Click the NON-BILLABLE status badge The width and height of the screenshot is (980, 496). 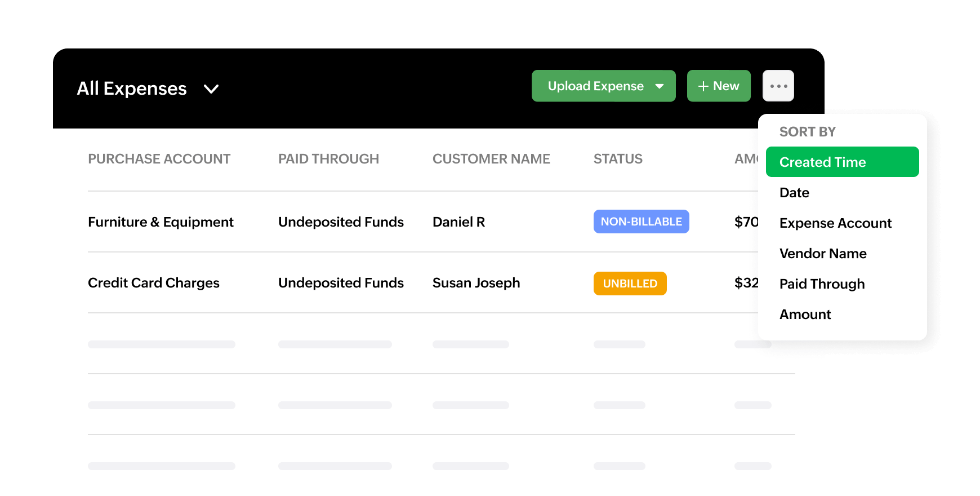click(x=641, y=222)
